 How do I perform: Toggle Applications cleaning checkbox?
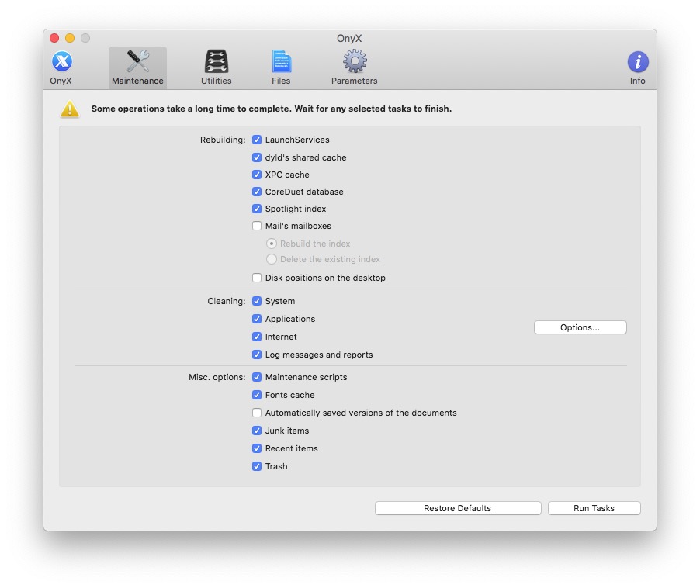[x=257, y=319]
